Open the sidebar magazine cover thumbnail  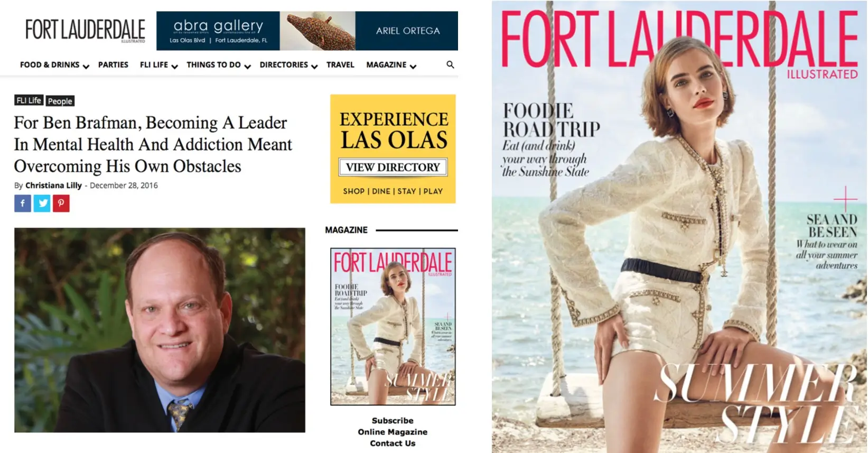click(393, 326)
